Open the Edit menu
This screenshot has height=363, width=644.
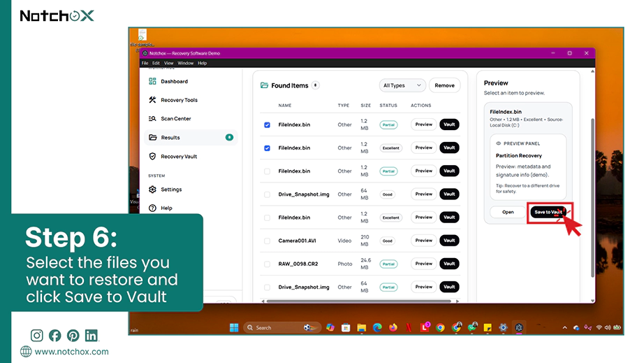156,64
